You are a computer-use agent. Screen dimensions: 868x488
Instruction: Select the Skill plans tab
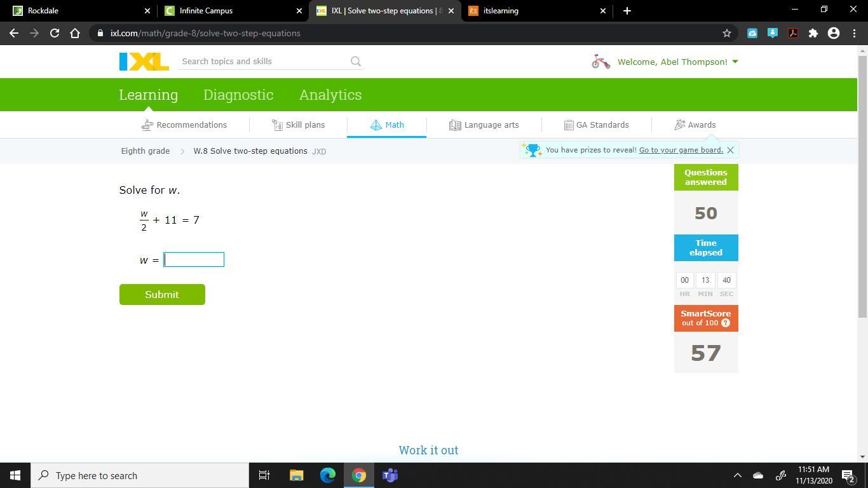(x=298, y=125)
